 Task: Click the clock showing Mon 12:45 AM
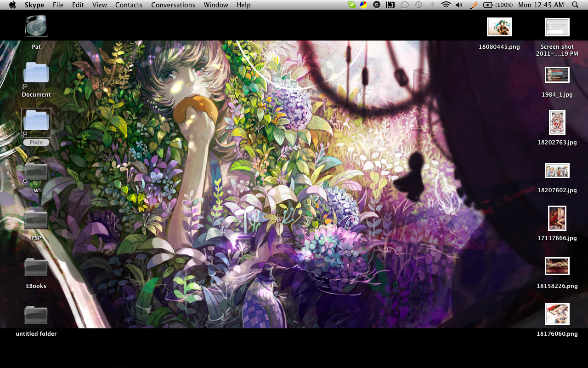point(541,5)
